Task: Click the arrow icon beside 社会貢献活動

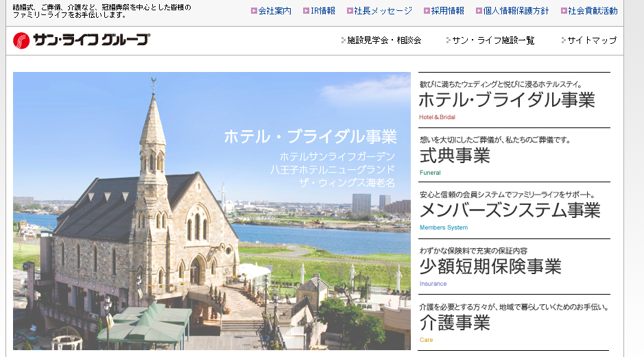Action: click(x=564, y=11)
